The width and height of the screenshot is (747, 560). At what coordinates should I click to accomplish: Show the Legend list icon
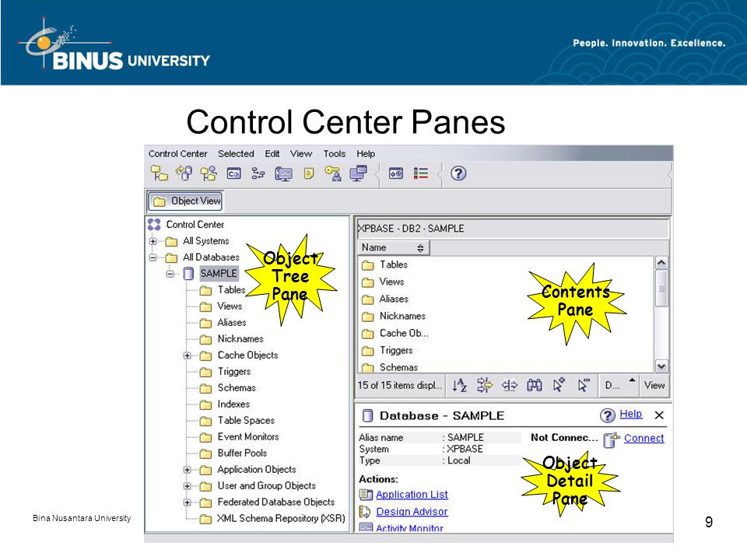point(421,173)
